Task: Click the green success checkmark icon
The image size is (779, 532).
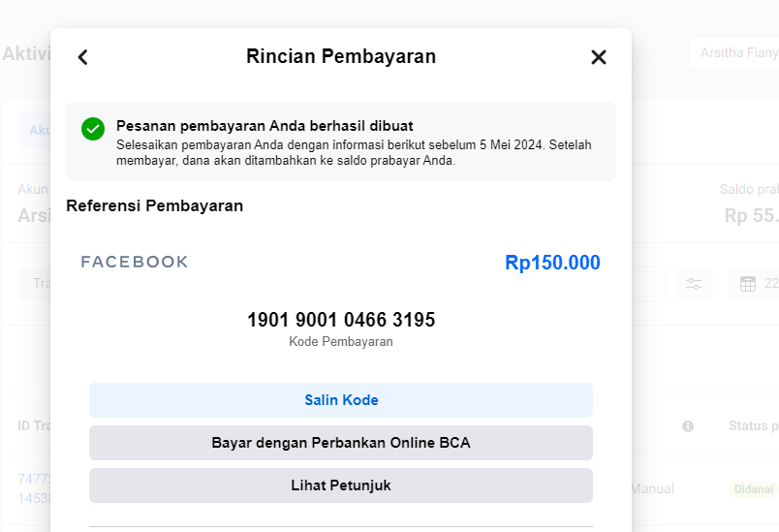Action: pyautogui.click(x=93, y=128)
